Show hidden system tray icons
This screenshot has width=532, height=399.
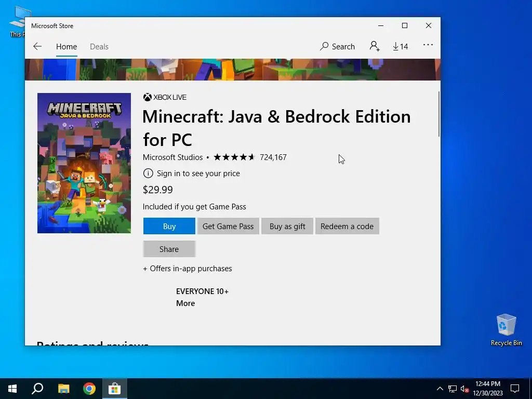coord(440,389)
